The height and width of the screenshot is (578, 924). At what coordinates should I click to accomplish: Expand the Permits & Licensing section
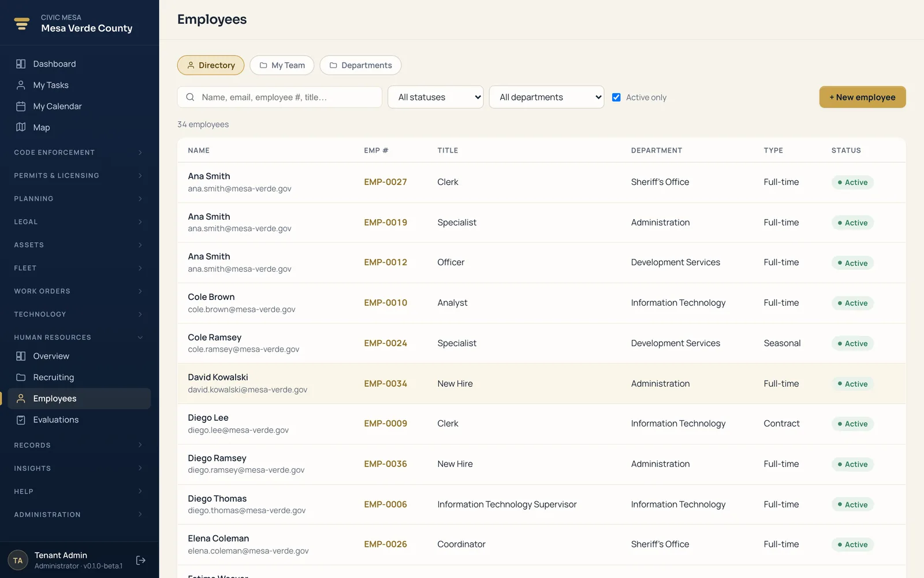[x=79, y=176]
